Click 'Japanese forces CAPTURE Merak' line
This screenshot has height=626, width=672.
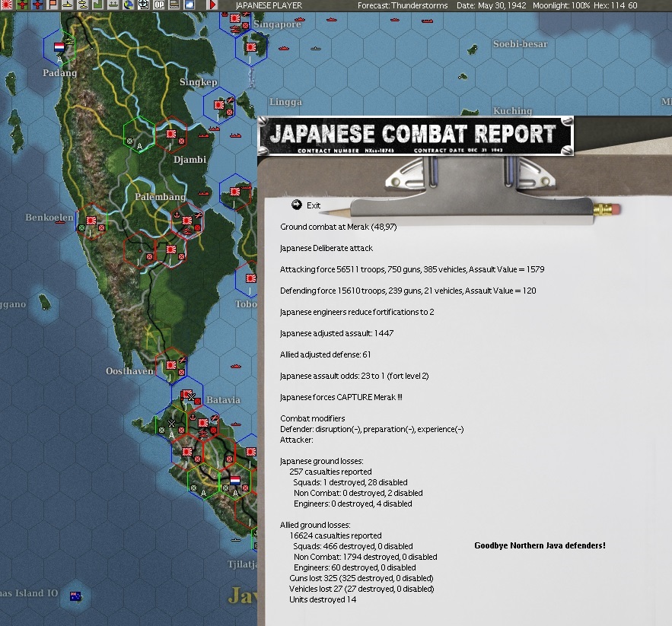point(341,397)
